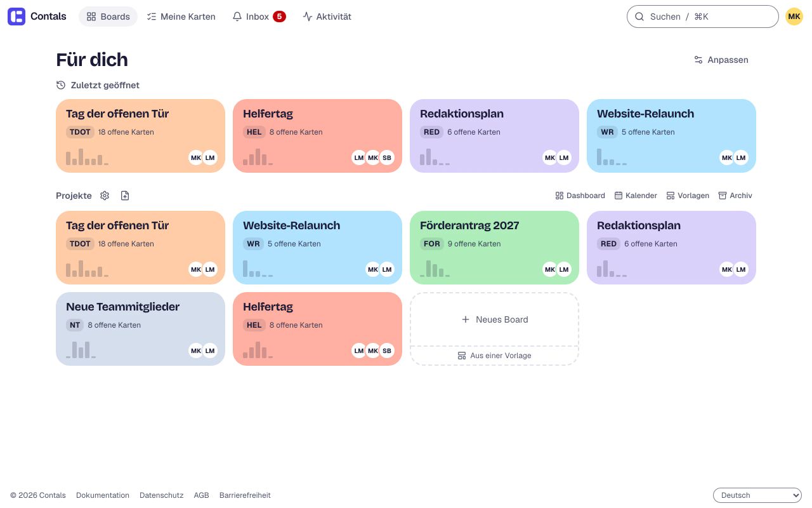Image resolution: width=812 pixels, height=508 pixels.
Task: Click '9 offene Karten' on Förderantrag 2027
Action: 474,244
